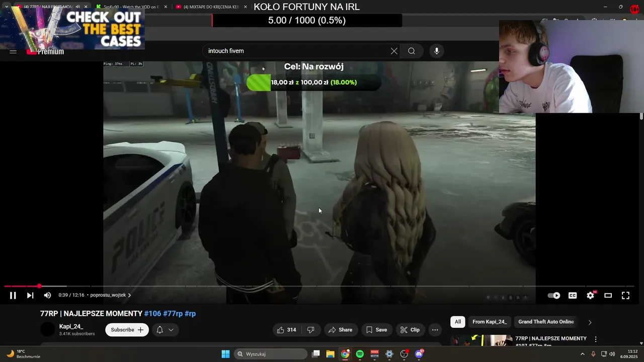Open options menu for the #107 video
Image resolution: width=644 pixels, height=362 pixels.
(596, 339)
